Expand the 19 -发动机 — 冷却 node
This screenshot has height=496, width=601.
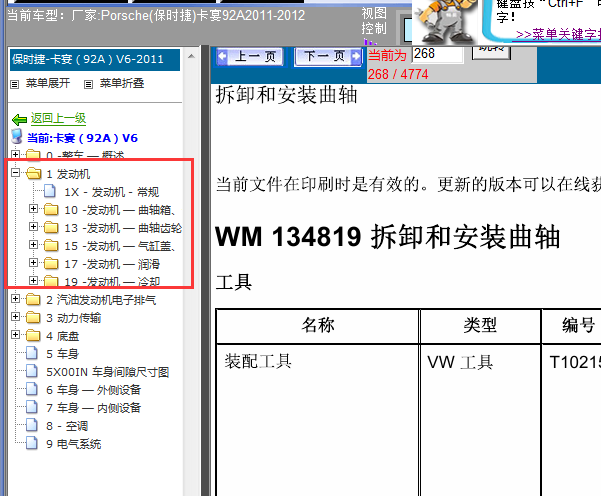(x=33, y=281)
